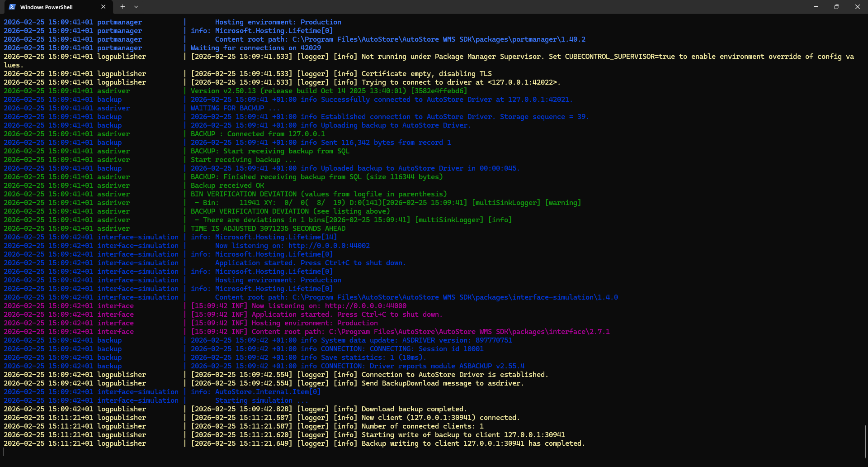Click the 'Version v2.50.13' release build line
Screen dimensions: 868x467
pyautogui.click(x=329, y=91)
